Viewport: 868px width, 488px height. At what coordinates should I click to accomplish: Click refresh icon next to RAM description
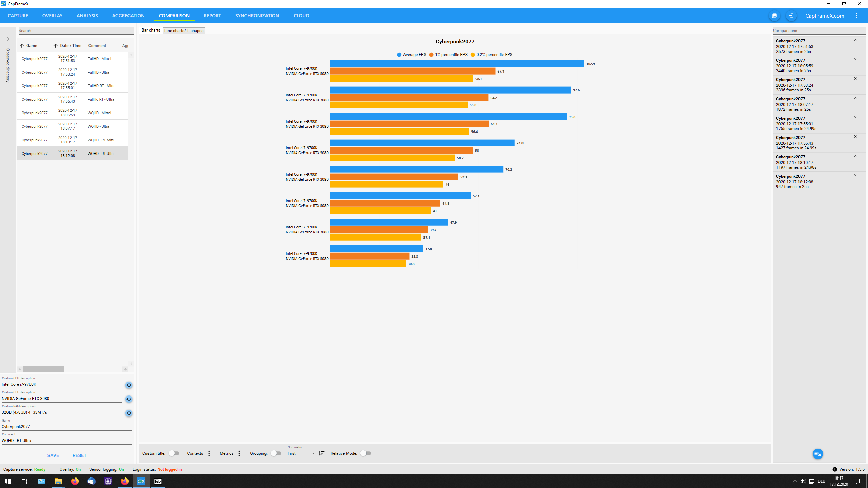point(129,413)
